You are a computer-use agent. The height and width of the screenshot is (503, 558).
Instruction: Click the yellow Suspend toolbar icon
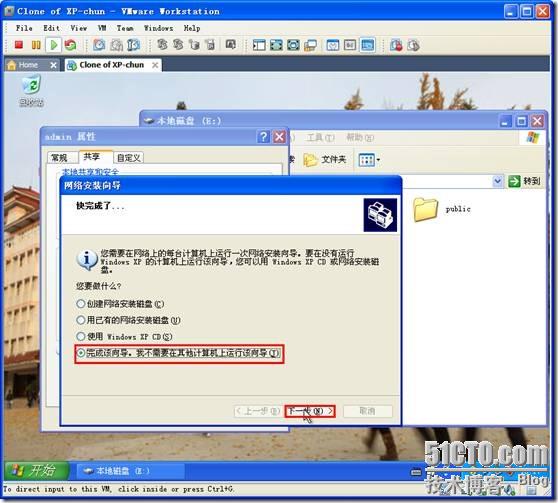(36, 45)
